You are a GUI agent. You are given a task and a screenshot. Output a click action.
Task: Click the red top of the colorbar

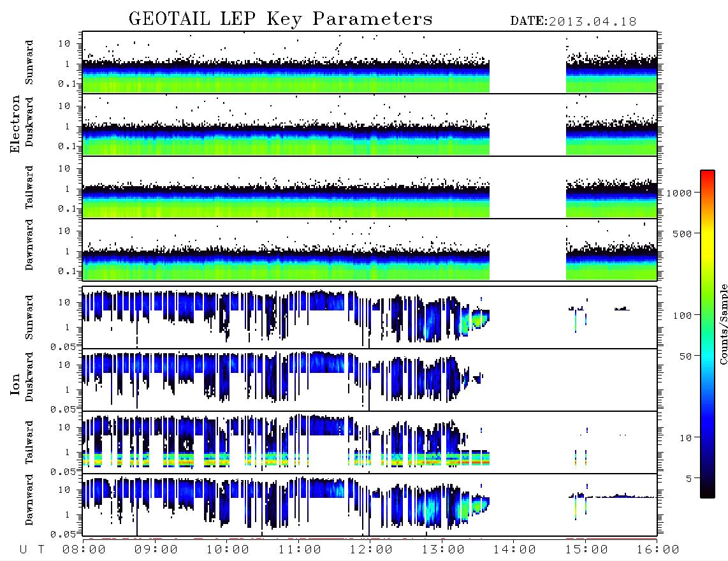point(708,175)
